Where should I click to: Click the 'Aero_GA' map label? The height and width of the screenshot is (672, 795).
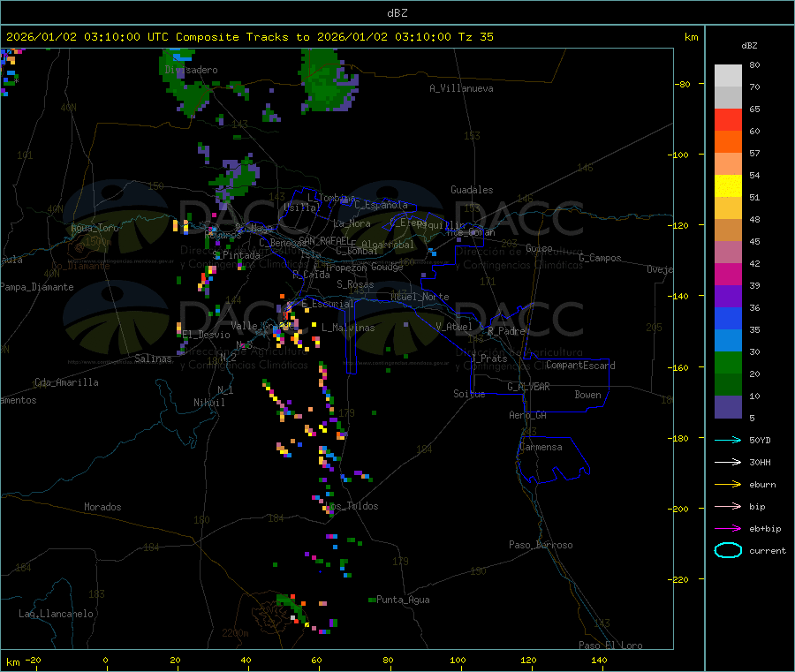tap(528, 415)
